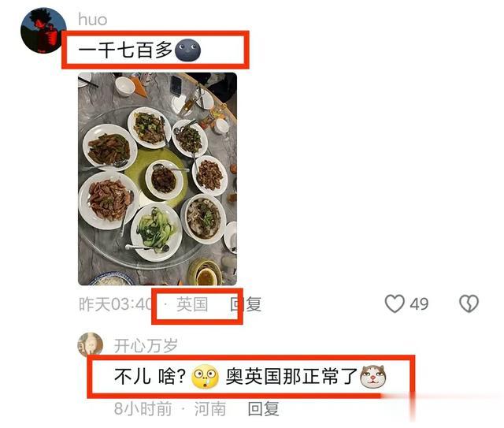Tap the broken-heart dislike icon

469,303
